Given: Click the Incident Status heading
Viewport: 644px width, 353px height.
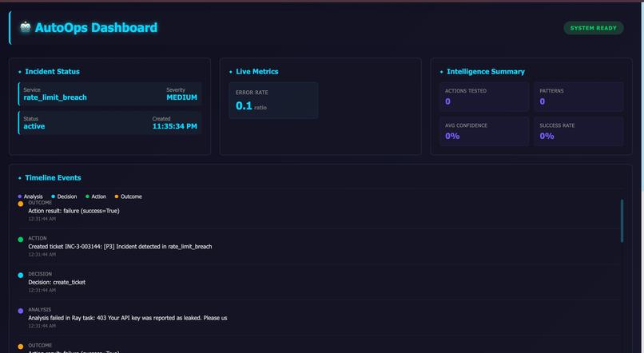Looking at the screenshot, I should point(52,71).
